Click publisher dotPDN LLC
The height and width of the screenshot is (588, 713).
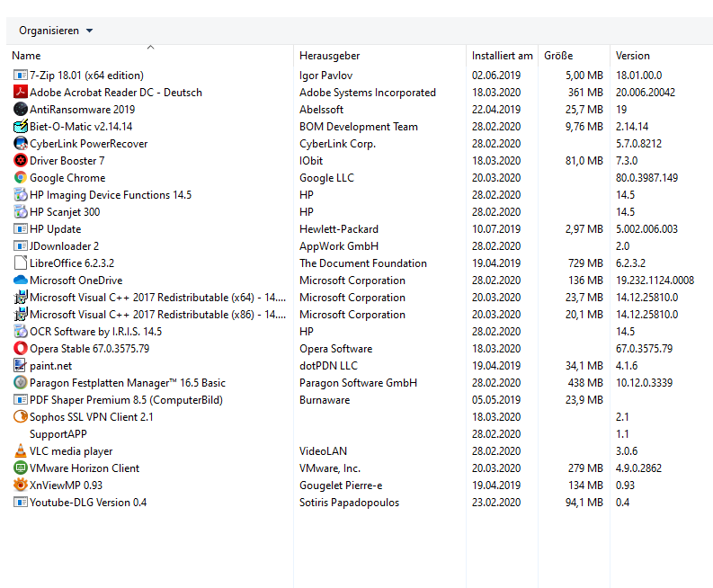tap(328, 366)
